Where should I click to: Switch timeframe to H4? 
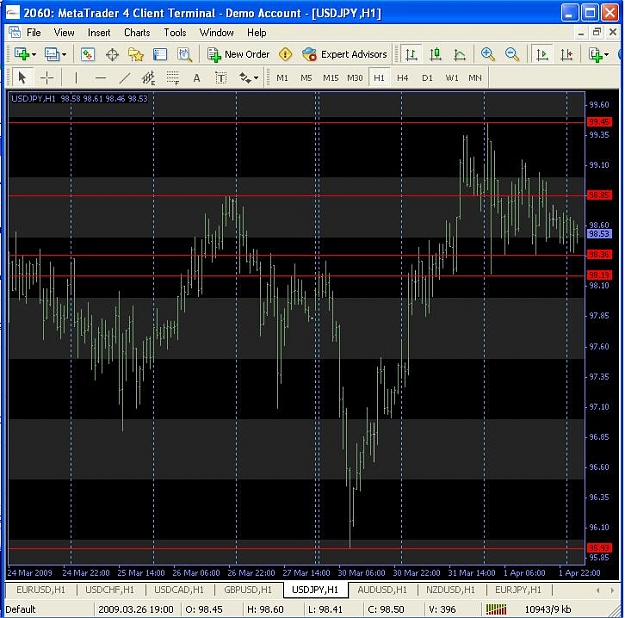click(x=403, y=78)
